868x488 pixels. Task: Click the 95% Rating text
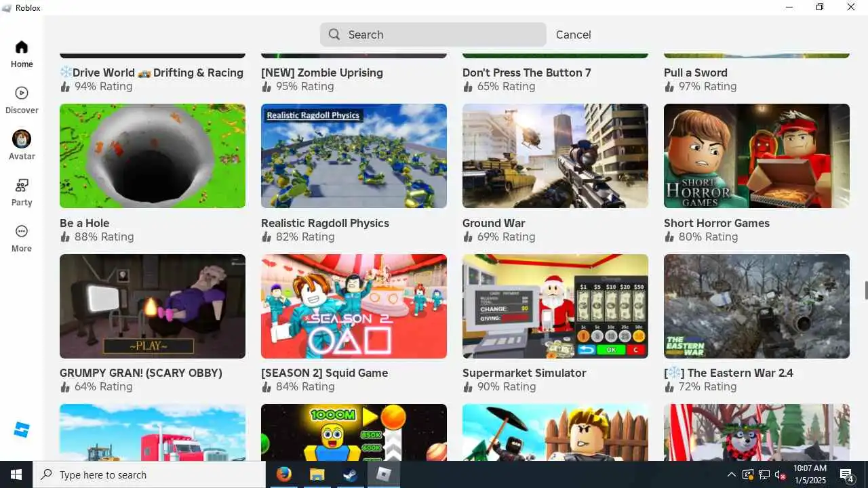[x=305, y=86]
